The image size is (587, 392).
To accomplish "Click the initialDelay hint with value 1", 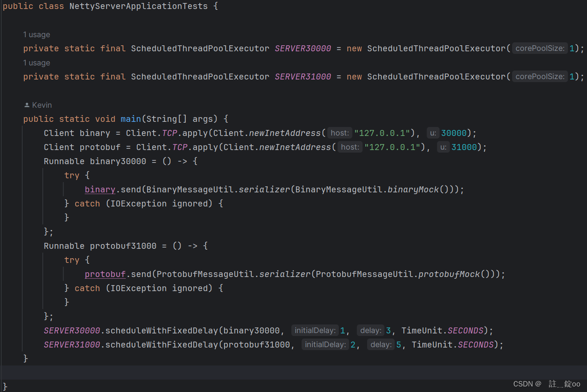I will 315,330.
